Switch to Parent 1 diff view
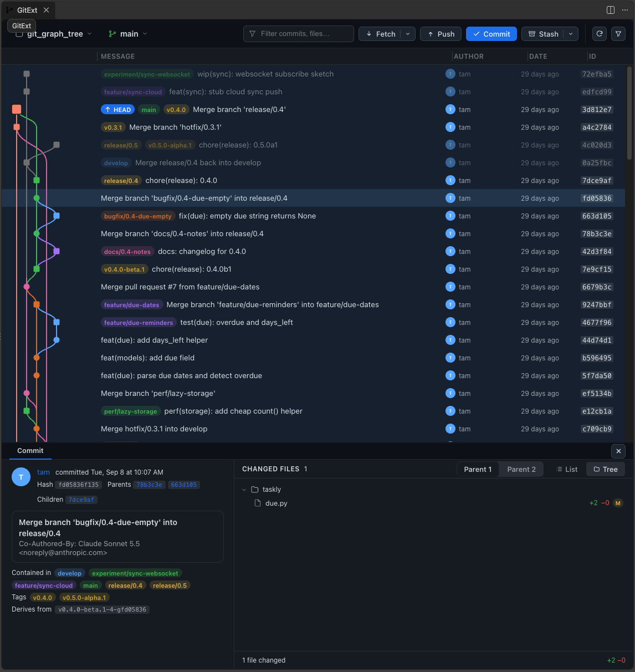Image resolution: width=635 pixels, height=672 pixels. 478,469
